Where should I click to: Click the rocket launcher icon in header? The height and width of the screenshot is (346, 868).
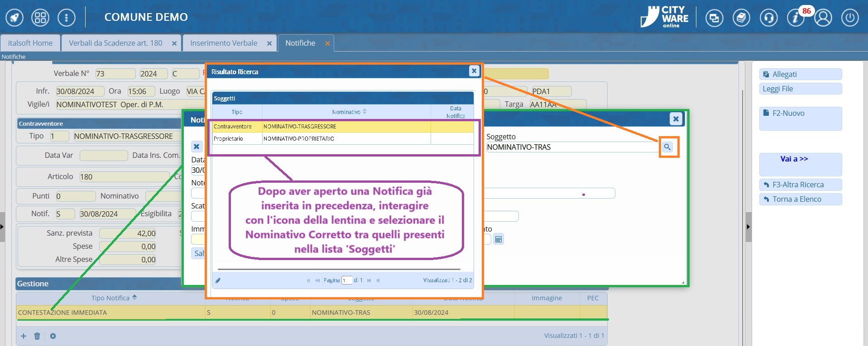click(x=14, y=18)
